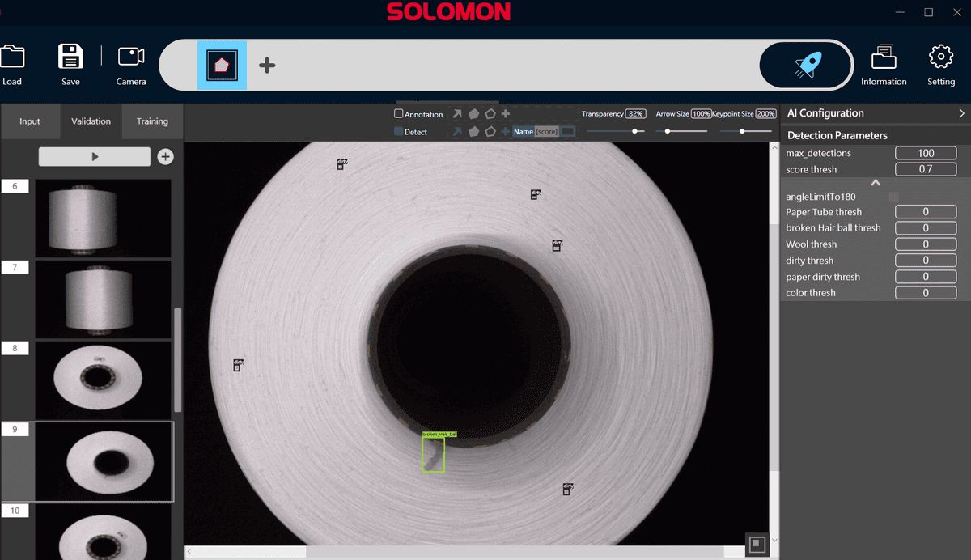Click the fit-view square icon in canvas corner
Image resolution: width=971 pixels, height=560 pixels.
(x=757, y=545)
